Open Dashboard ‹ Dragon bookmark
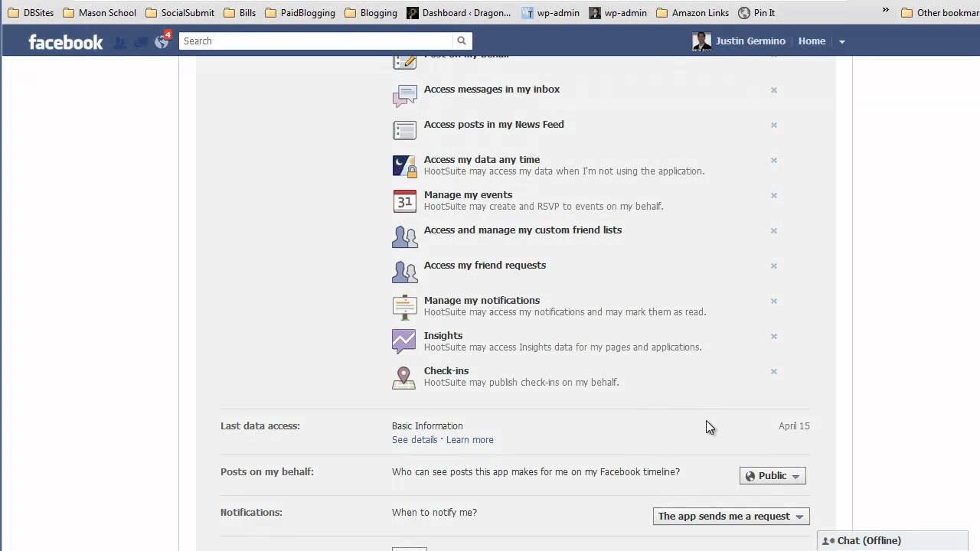 click(459, 13)
